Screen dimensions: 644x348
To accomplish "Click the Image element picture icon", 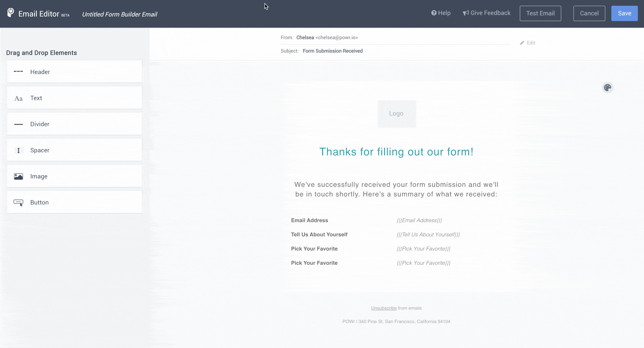I will 18,176.
